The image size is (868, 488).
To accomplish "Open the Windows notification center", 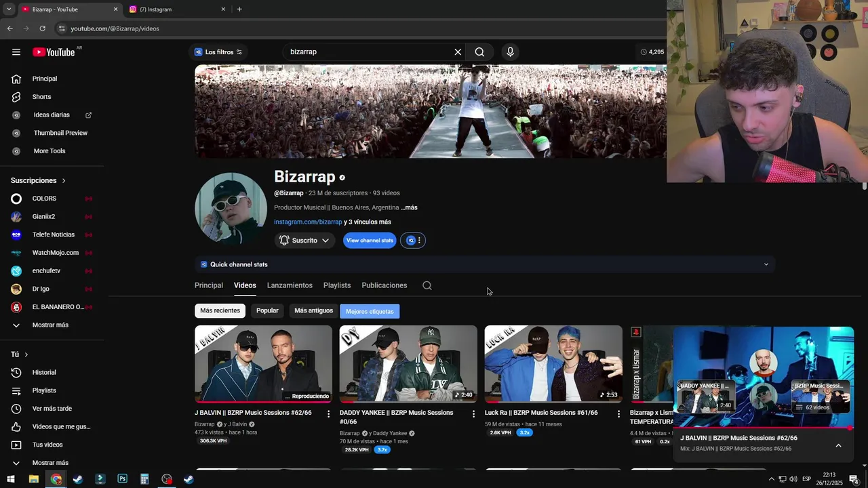I will click(x=854, y=479).
